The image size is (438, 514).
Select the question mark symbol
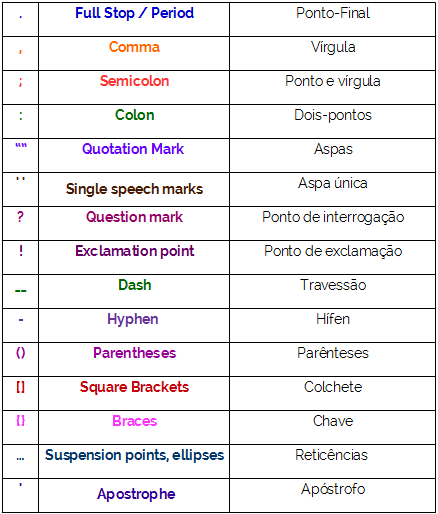[20, 217]
